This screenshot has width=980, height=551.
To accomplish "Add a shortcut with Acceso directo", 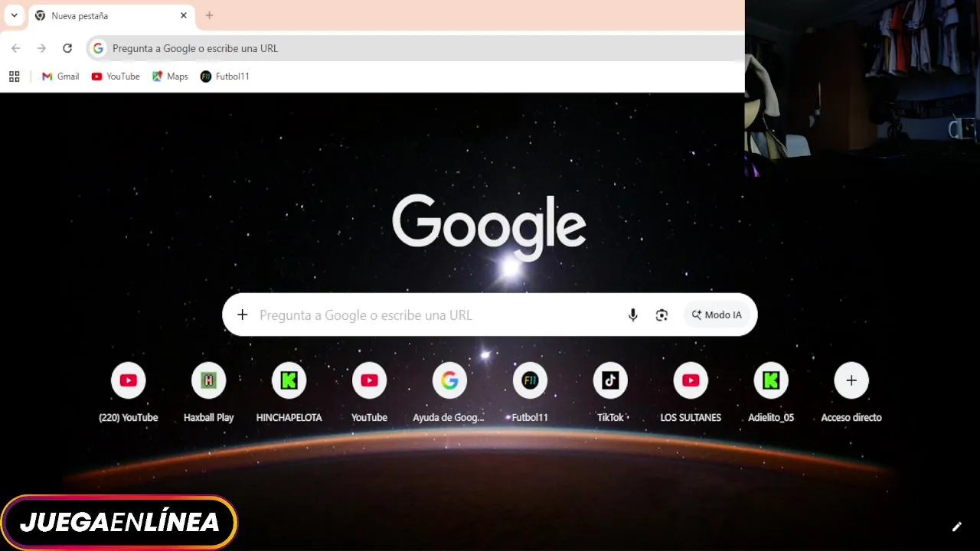I will coord(851,393).
